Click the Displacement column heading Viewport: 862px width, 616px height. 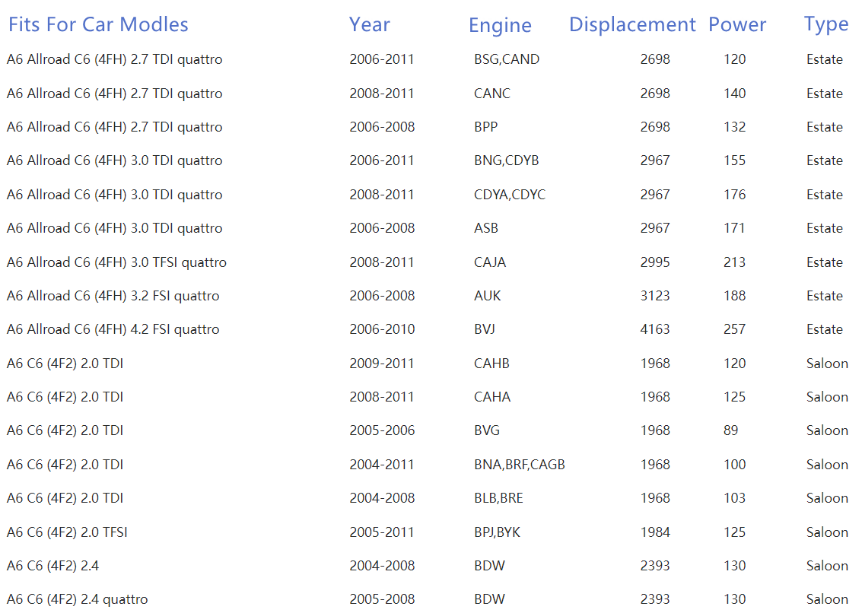tap(632, 24)
